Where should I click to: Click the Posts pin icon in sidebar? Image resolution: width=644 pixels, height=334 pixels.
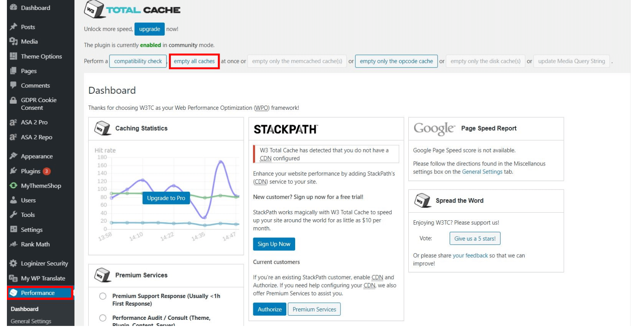click(13, 26)
